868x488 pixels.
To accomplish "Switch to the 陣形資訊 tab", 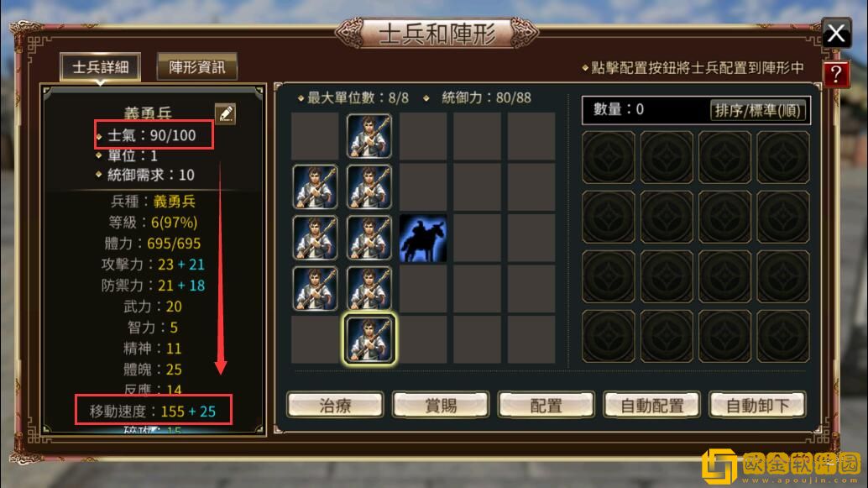I will click(x=197, y=67).
